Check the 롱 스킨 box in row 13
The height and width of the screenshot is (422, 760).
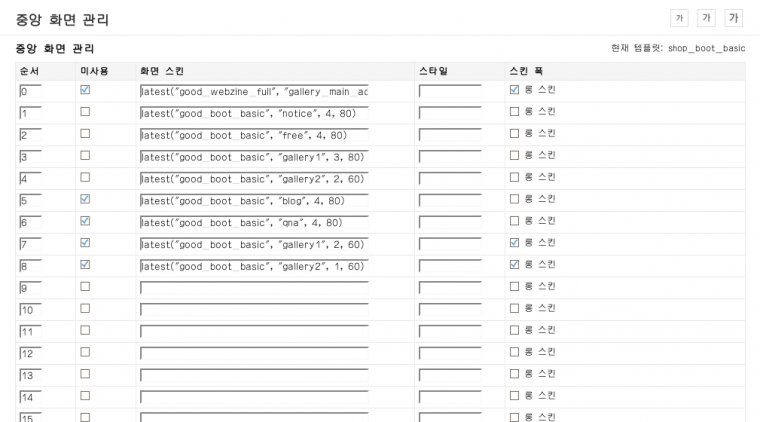click(515, 374)
